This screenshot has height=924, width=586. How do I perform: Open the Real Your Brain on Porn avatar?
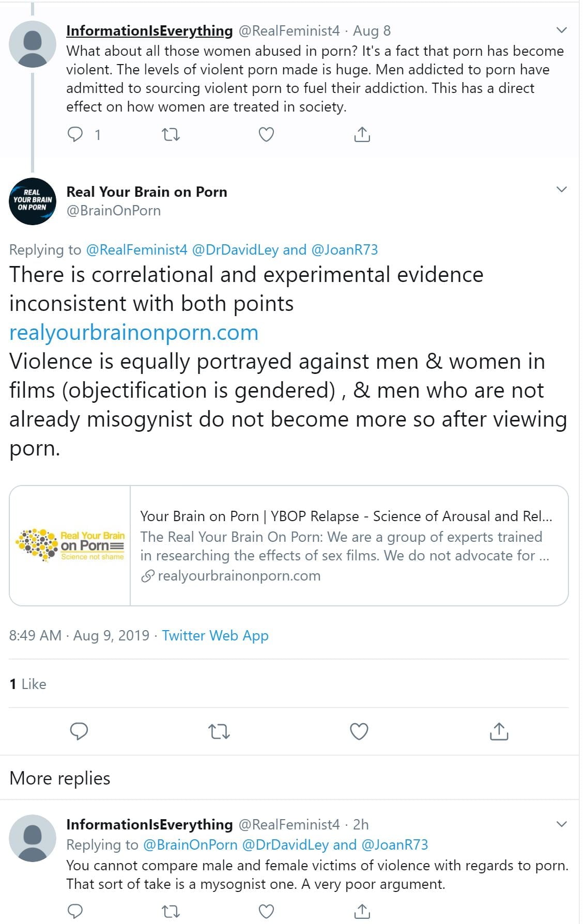pyautogui.click(x=33, y=201)
